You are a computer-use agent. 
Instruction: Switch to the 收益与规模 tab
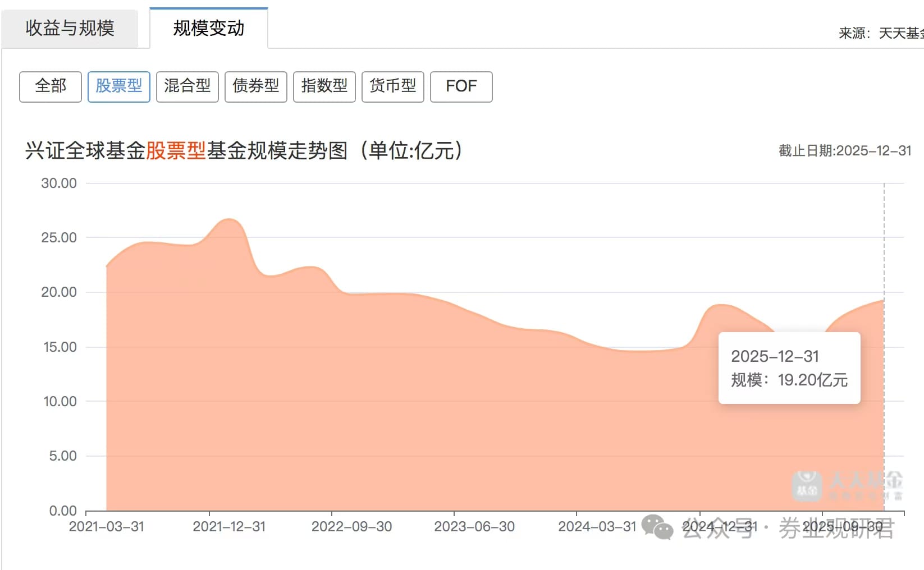70,28
